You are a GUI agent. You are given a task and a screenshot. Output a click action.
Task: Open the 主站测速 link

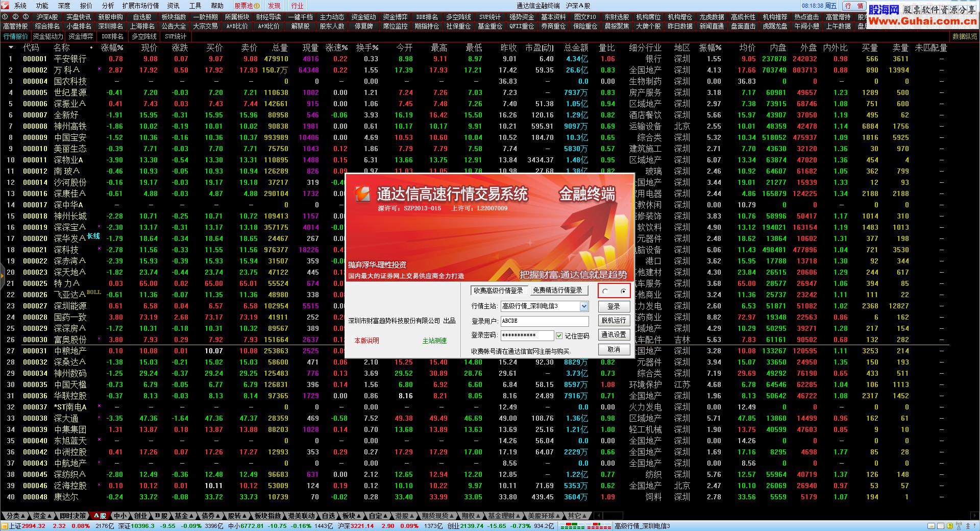[434, 341]
